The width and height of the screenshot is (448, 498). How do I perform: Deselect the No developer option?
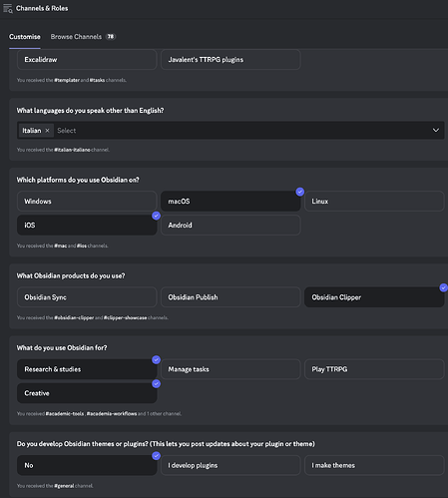pos(87,465)
